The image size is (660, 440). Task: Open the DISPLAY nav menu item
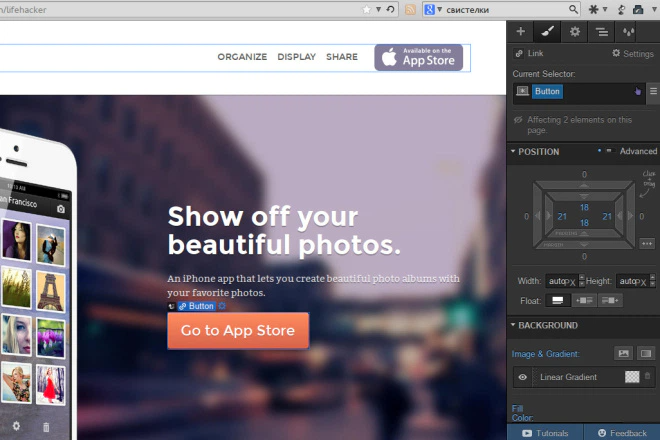[x=296, y=57]
